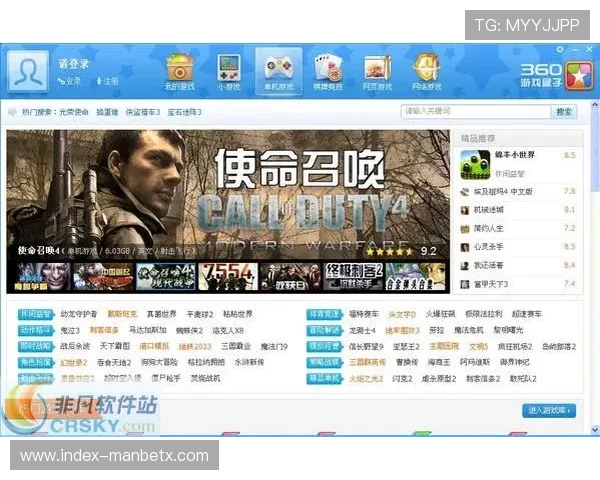Click the icon next to 简约人生
600x480 pixels.
click(465, 229)
